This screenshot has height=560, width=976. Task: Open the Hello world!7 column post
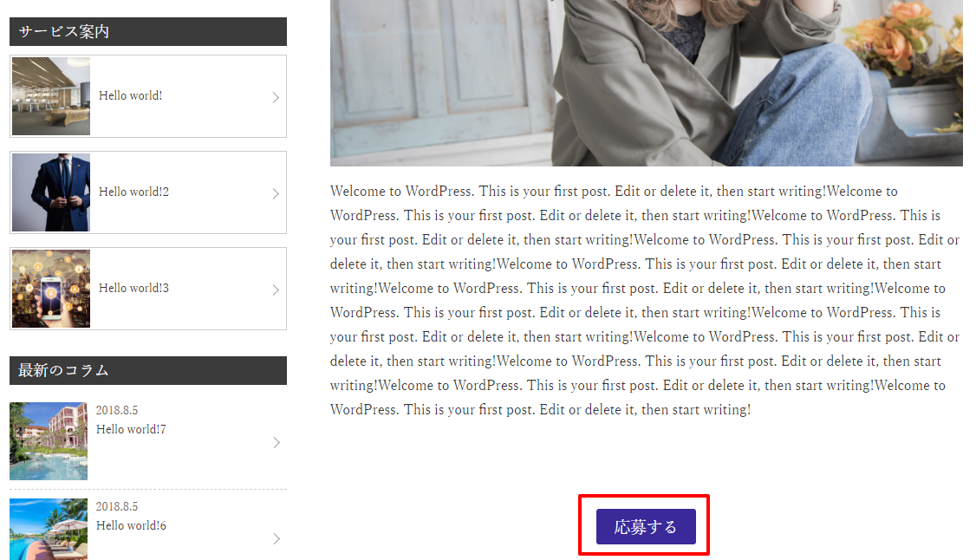(132, 429)
